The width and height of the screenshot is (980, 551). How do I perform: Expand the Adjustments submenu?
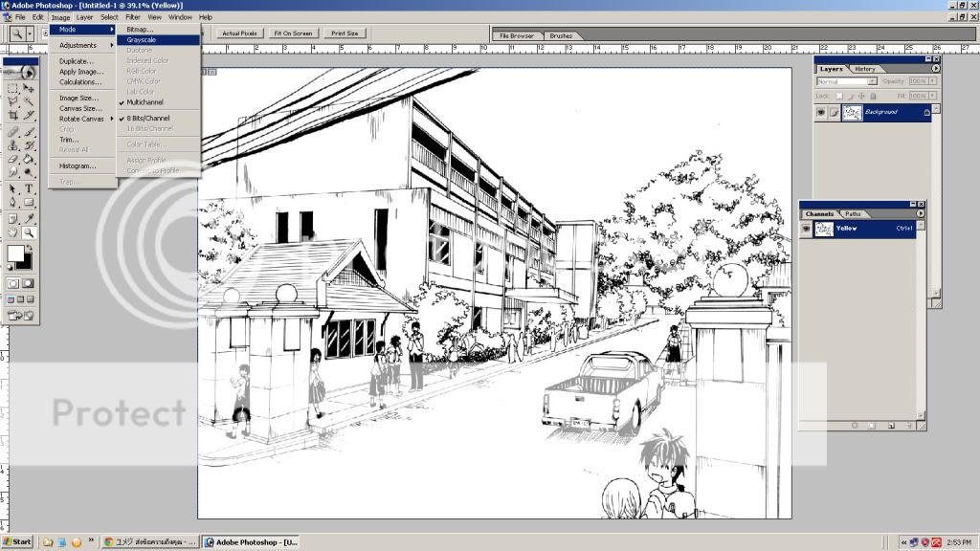point(83,46)
